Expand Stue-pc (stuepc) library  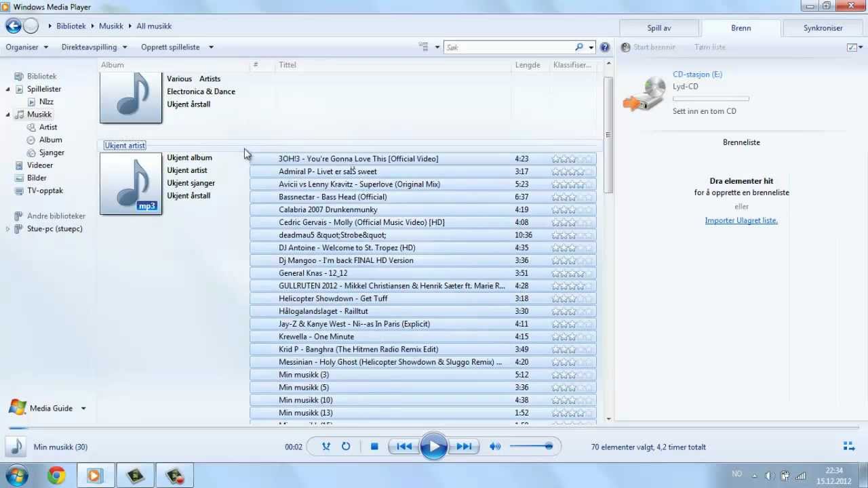8,229
